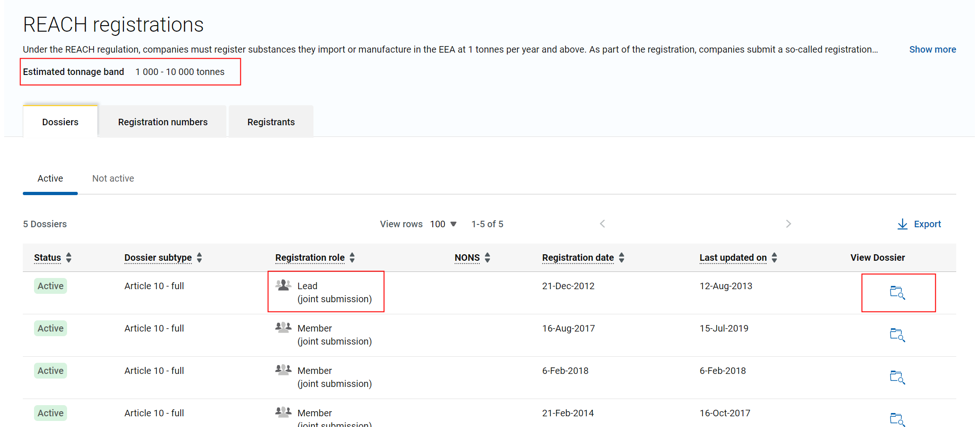This screenshot has height=427, width=980.
Task: Open dossier for 21-Dec-2012 Lead registration
Action: tap(897, 293)
